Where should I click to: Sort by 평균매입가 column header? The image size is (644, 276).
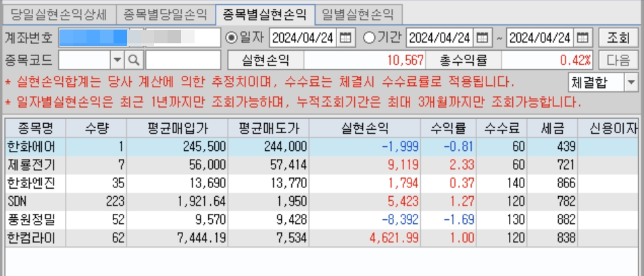point(177,129)
